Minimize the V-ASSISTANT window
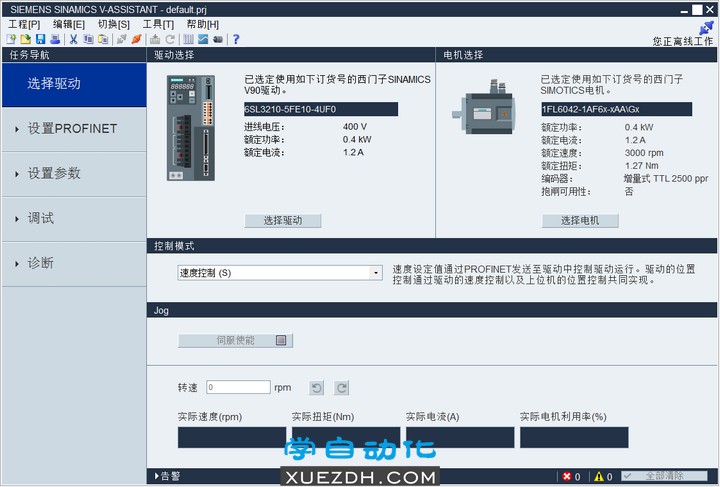This screenshot has height=487, width=720. pos(684,10)
